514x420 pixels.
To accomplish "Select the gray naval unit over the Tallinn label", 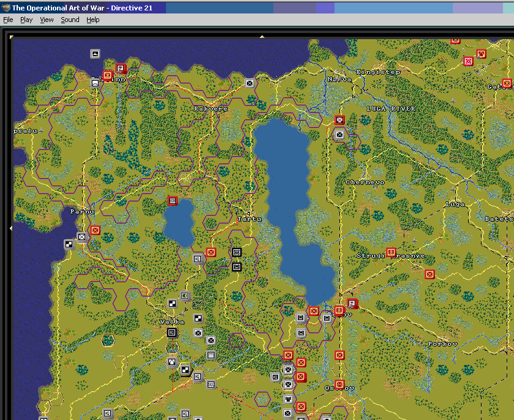I will [95, 83].
